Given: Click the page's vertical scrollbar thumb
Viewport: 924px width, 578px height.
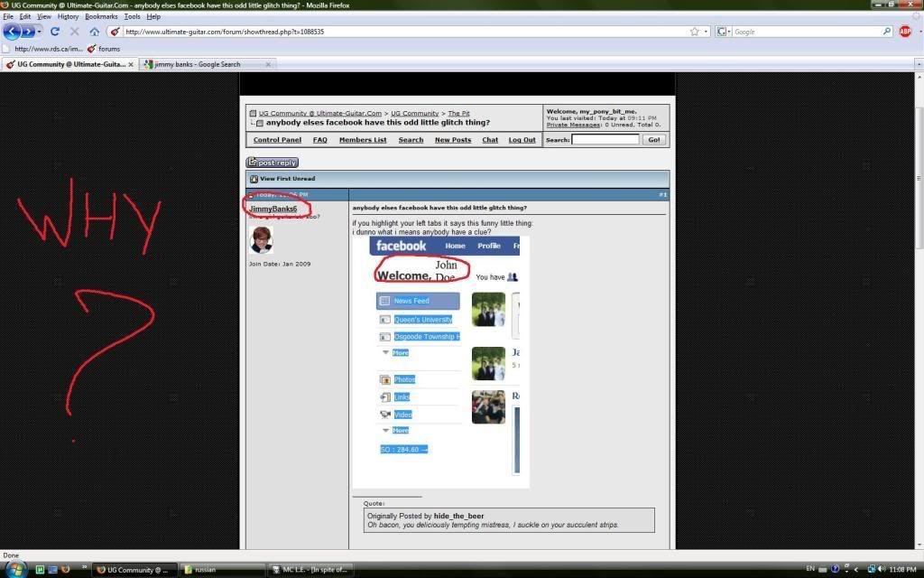Looking at the screenshot, I should [919, 177].
